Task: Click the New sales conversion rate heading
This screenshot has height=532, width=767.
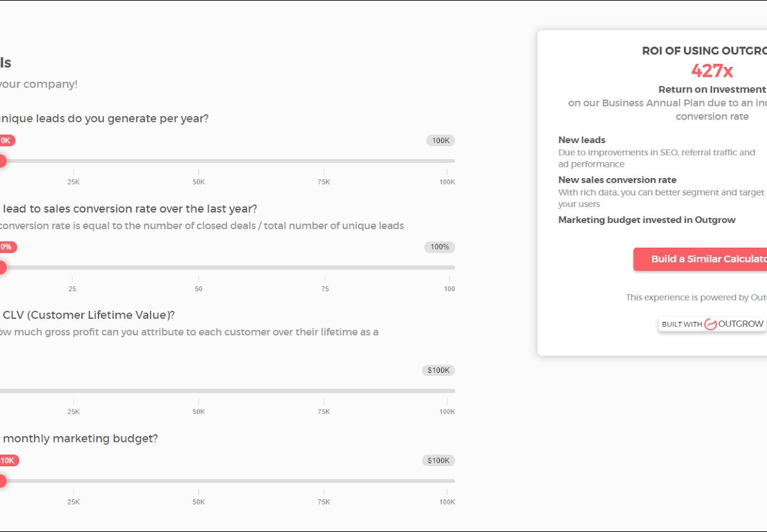Action: tap(617, 180)
